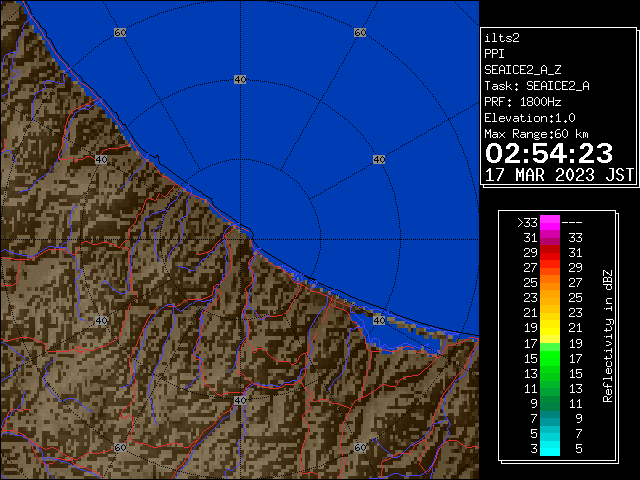
Task: Pick the magenta >33 dBZ legend swatch
Action: point(550,222)
